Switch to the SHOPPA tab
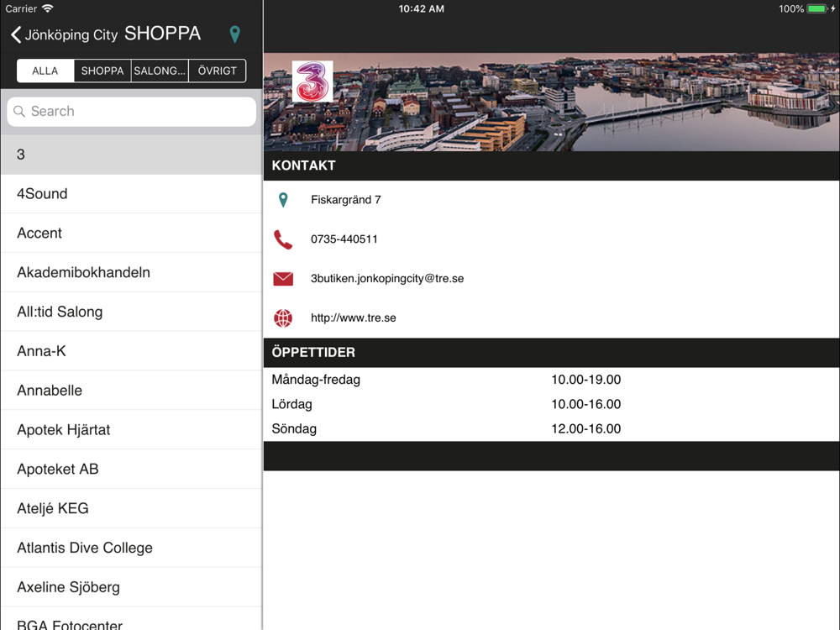Image resolution: width=840 pixels, height=630 pixels. click(102, 71)
